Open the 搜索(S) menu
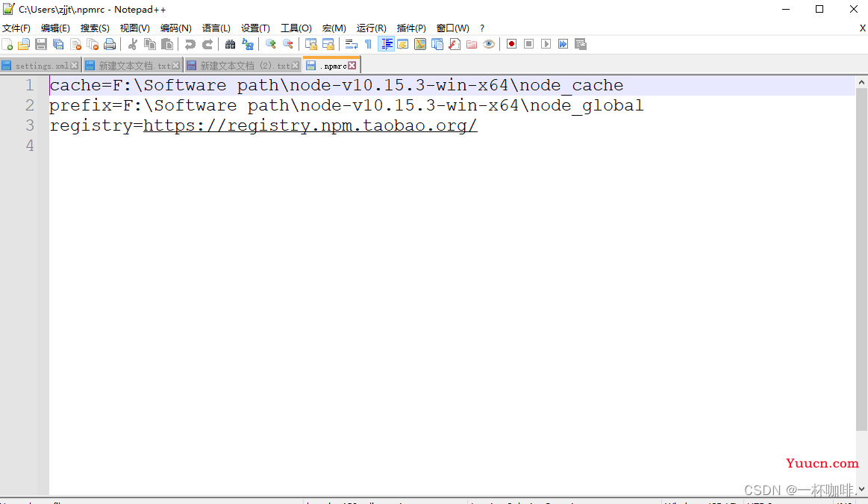This screenshot has width=868, height=504. coord(95,28)
